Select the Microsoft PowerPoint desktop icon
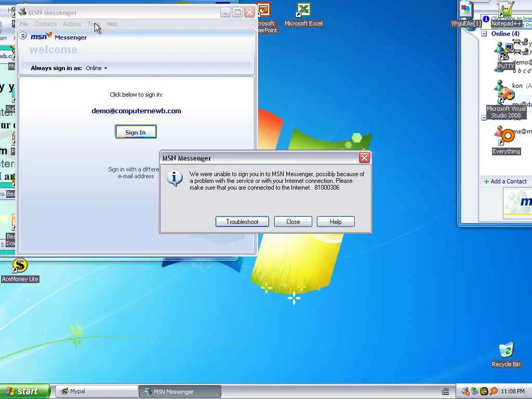The height and width of the screenshot is (399, 532). click(267, 18)
